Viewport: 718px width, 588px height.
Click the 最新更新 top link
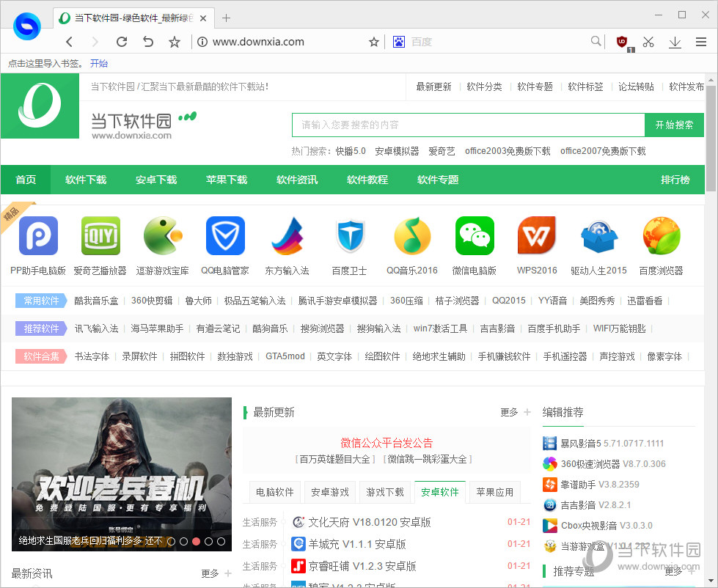coord(433,87)
